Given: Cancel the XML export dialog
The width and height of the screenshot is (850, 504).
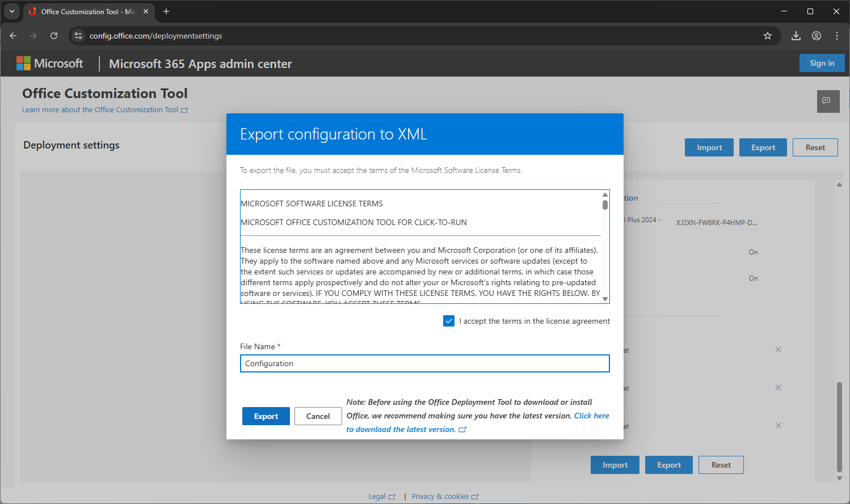Looking at the screenshot, I should point(318,416).
